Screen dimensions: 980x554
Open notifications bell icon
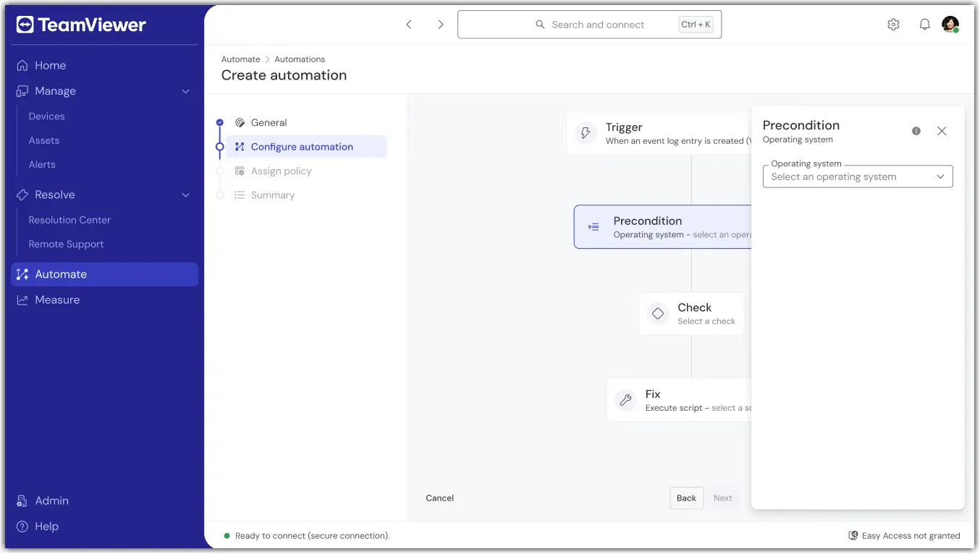[x=924, y=25]
